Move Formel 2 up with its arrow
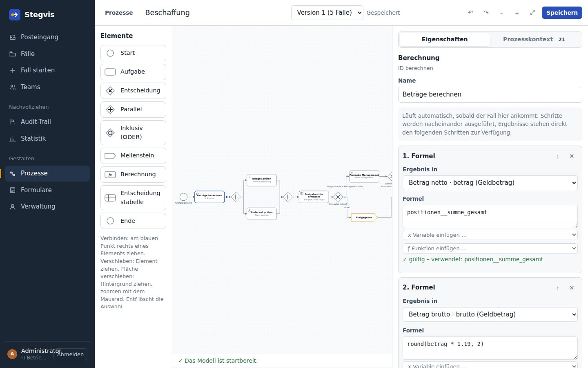Viewport: 588px width, 368px height. click(558, 288)
